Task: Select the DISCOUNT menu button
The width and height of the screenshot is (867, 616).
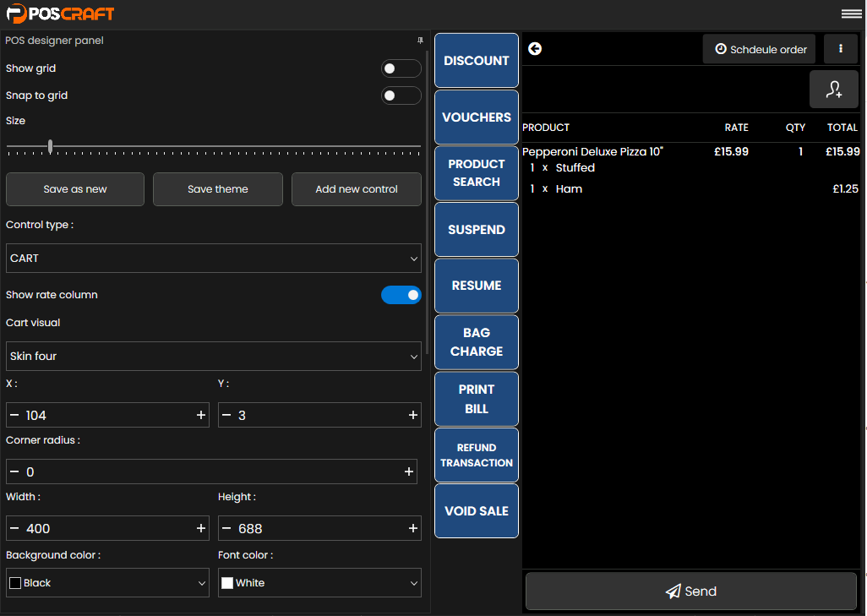Action: (477, 61)
